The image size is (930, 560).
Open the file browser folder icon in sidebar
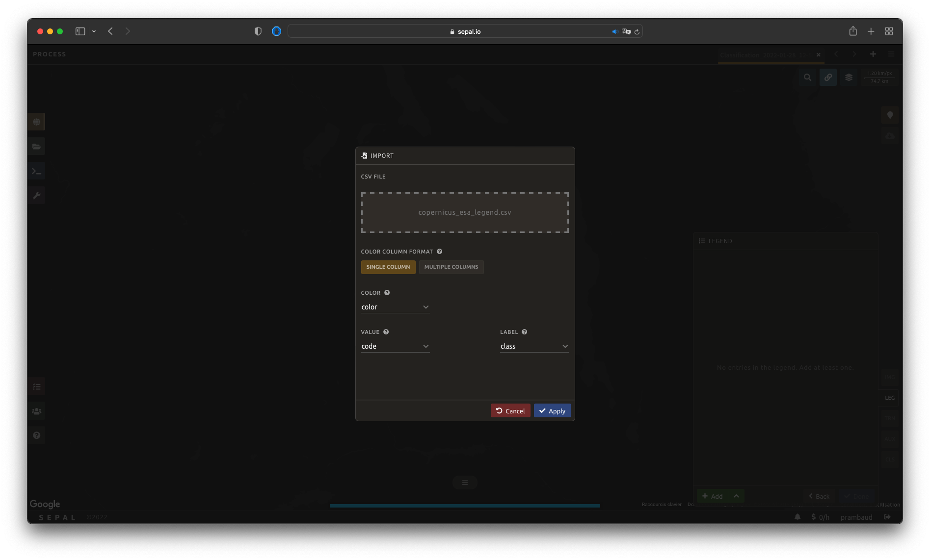tap(37, 147)
